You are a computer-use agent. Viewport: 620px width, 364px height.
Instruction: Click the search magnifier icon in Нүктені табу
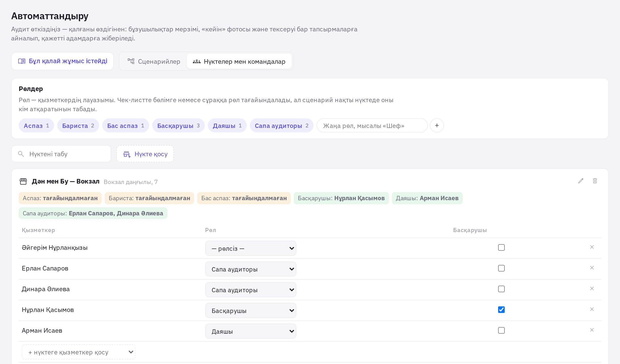21,154
